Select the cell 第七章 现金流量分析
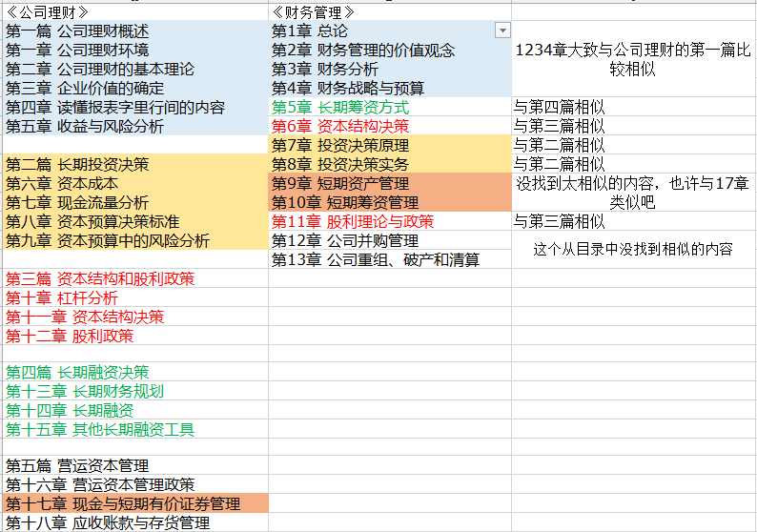This screenshot has height=532, width=757. (135, 202)
